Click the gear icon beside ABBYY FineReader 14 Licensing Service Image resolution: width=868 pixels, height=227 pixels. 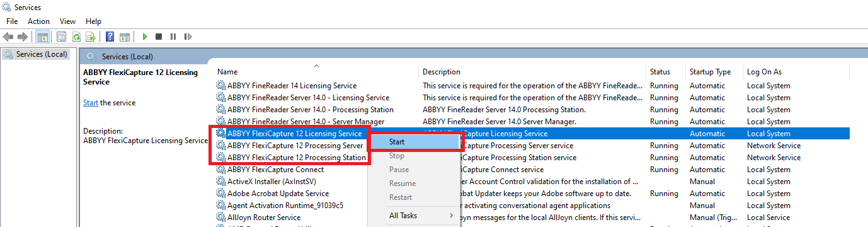220,86
